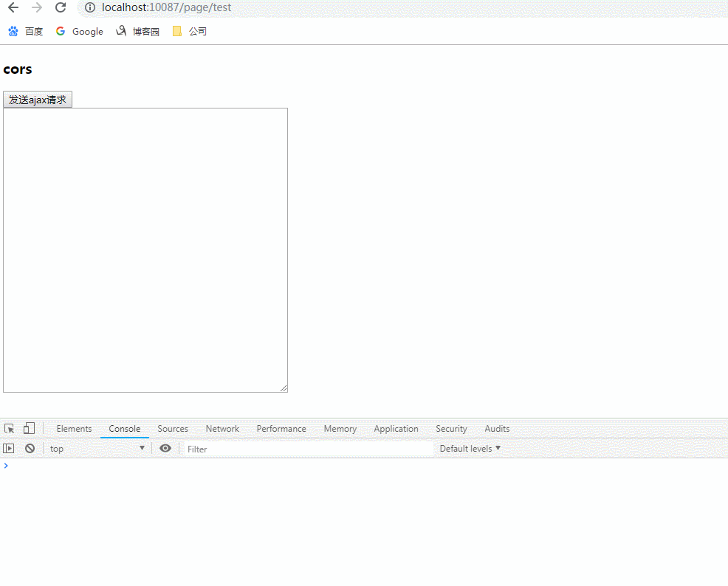
Task: View site information icon in address bar
Action: coord(90,7)
